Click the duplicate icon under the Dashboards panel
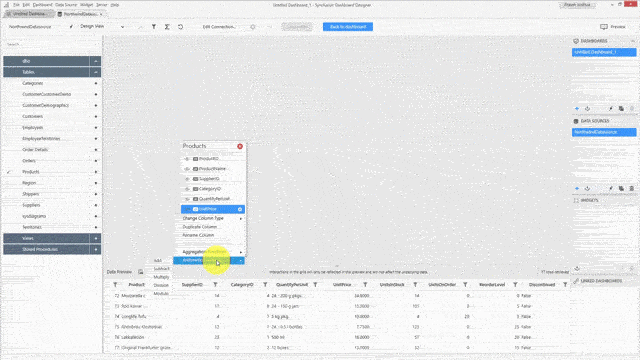The width and height of the screenshot is (640, 360). pos(621,109)
